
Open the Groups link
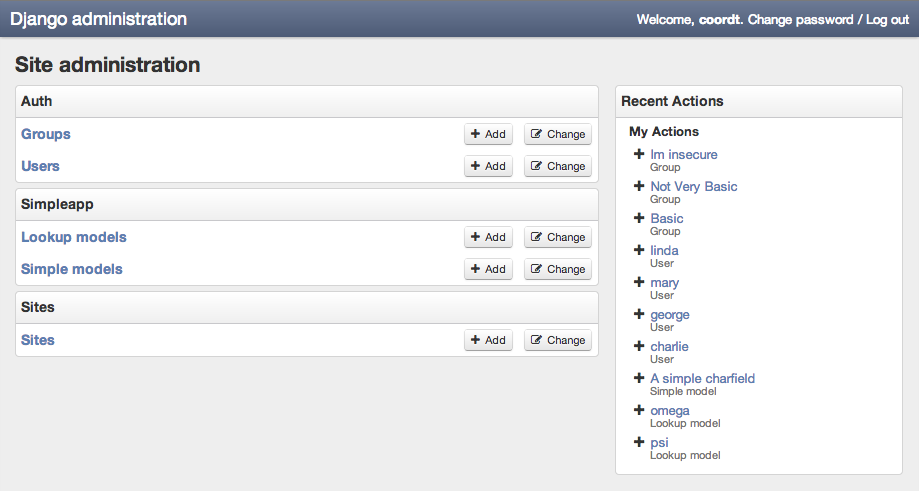(46, 134)
